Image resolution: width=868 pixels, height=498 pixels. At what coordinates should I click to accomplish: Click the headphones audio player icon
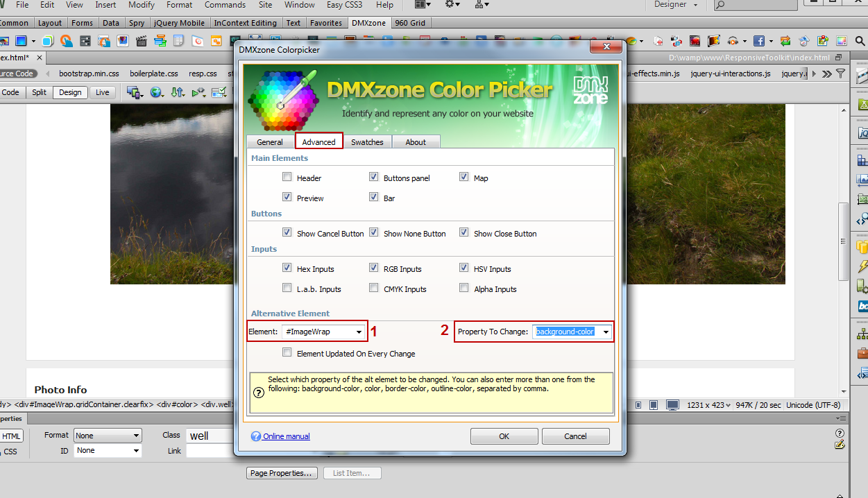(x=733, y=41)
